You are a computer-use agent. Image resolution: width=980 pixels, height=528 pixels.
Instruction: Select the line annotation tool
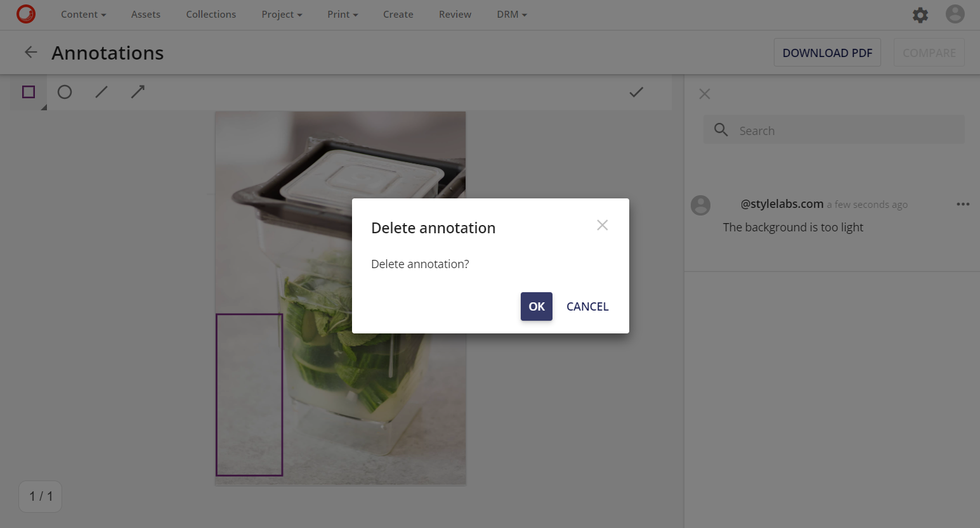click(101, 92)
